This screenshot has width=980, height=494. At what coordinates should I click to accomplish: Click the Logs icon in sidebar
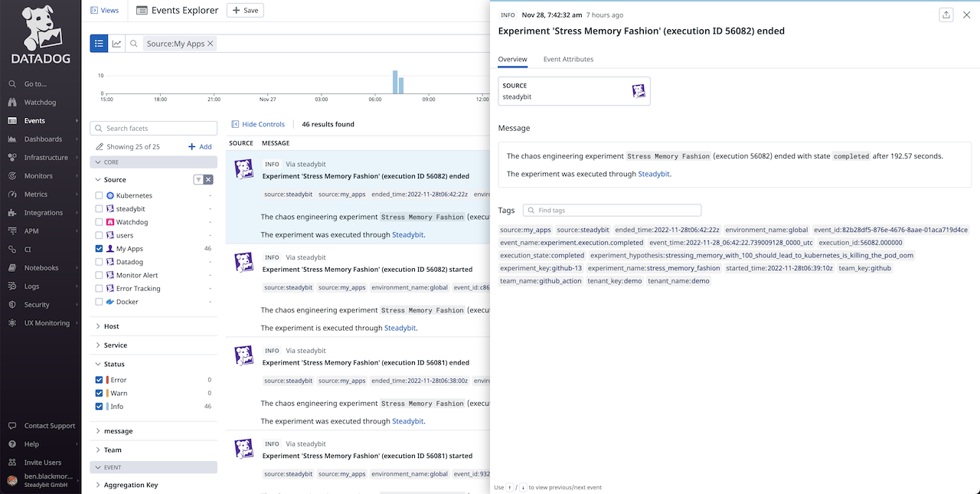tap(12, 286)
